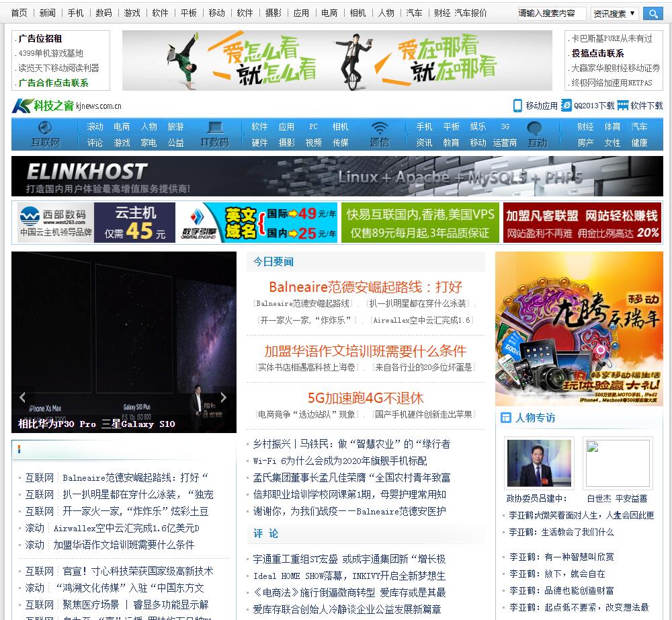Image resolution: width=672 pixels, height=620 pixels.
Task: Select 硬件 in blue navigation bar
Action: [259, 143]
